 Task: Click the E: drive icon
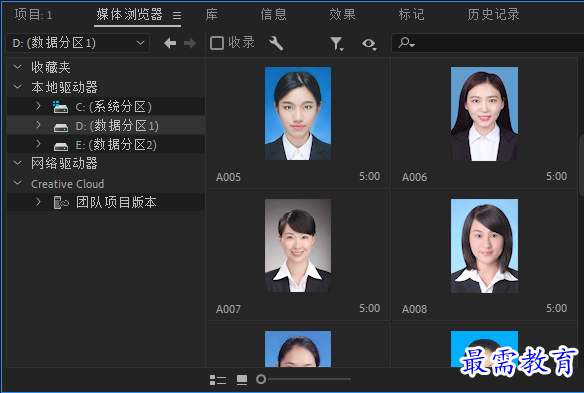tap(61, 146)
